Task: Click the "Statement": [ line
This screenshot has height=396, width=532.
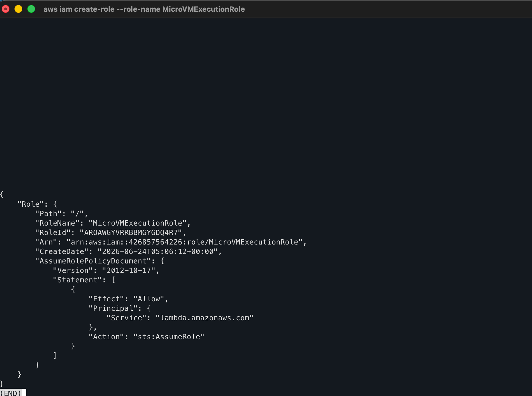Action: tap(84, 280)
